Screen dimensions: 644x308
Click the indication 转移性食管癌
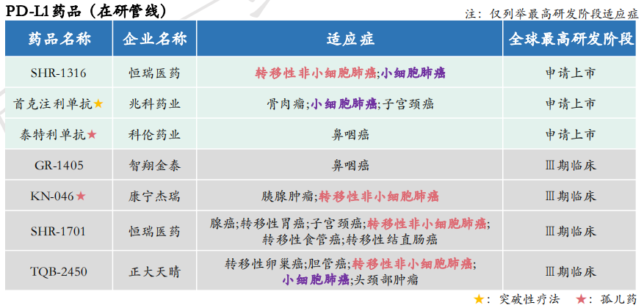point(302,239)
